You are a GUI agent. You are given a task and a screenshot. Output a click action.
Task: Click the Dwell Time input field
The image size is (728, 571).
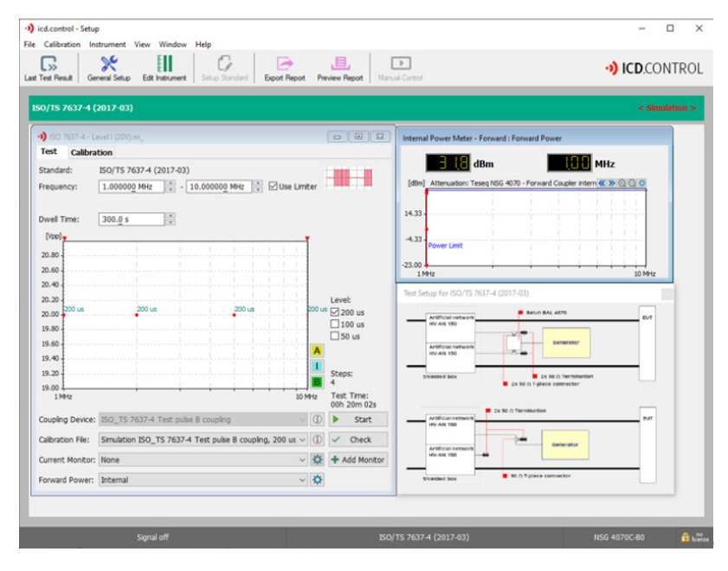click(x=132, y=219)
